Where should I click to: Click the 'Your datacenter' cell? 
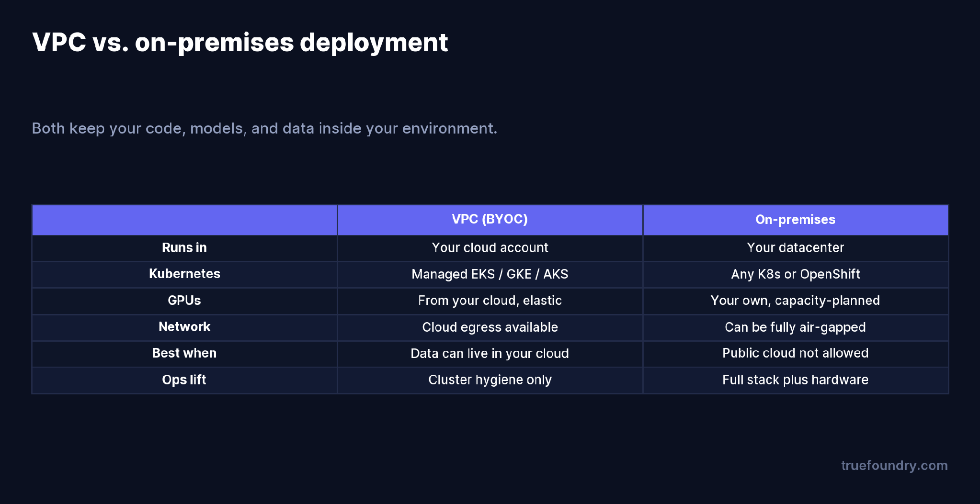[796, 248]
